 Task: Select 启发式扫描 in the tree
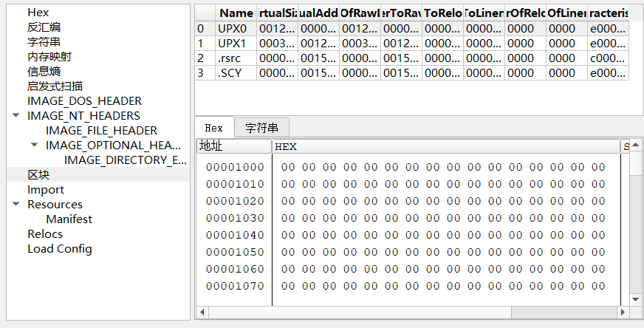pos(55,86)
